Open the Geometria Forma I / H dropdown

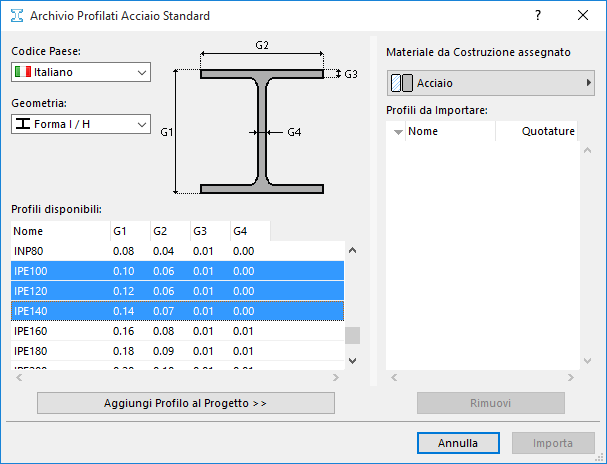80,124
